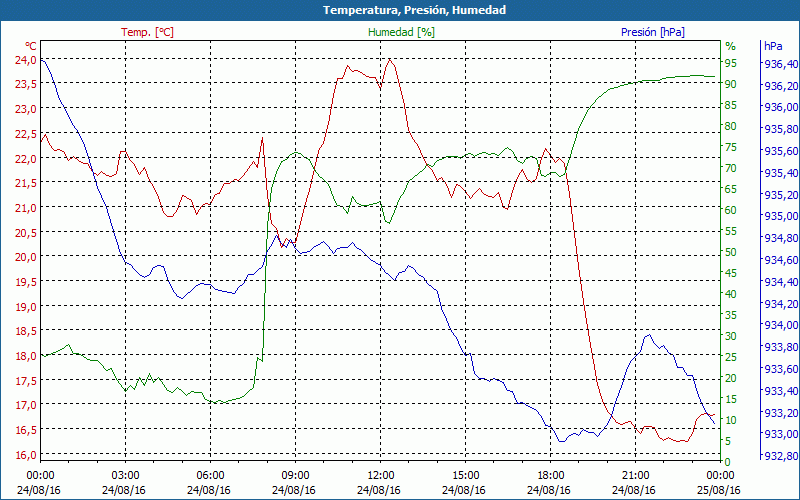Click the 09:00 time axis label
This screenshot has height=500, width=800.
(x=295, y=475)
